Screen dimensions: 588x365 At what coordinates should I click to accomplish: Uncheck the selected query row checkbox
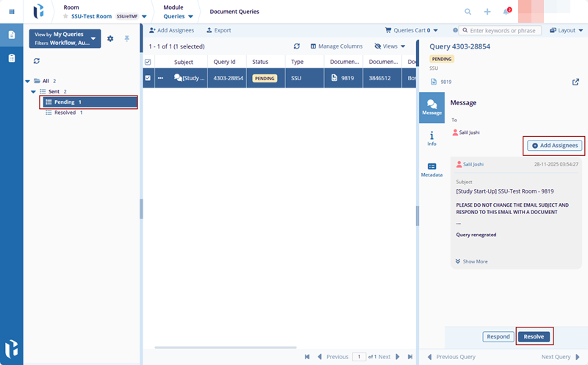[x=148, y=78]
